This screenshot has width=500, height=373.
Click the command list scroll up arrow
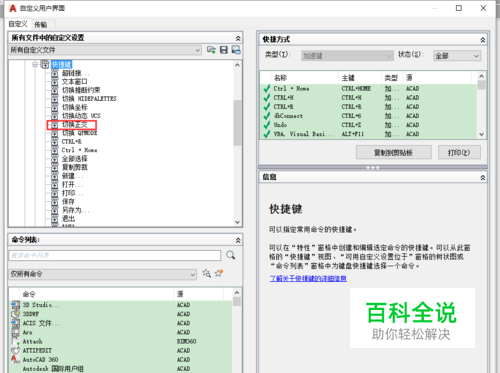click(x=237, y=293)
